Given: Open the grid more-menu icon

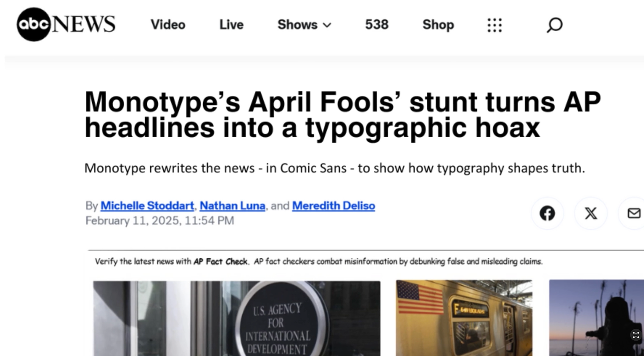Looking at the screenshot, I should click(x=494, y=25).
